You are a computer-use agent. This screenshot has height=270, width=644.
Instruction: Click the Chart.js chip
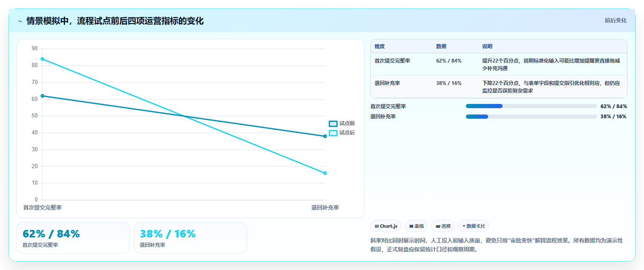point(386,226)
